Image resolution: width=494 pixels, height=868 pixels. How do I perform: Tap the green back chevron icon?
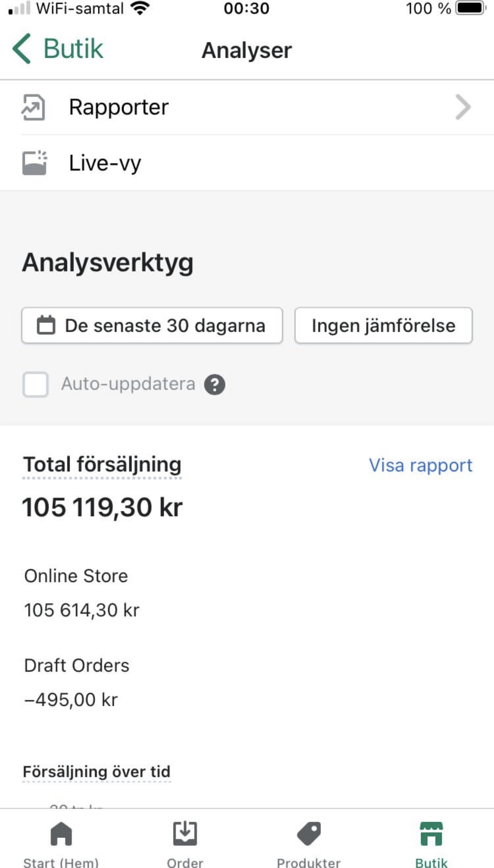click(x=22, y=49)
